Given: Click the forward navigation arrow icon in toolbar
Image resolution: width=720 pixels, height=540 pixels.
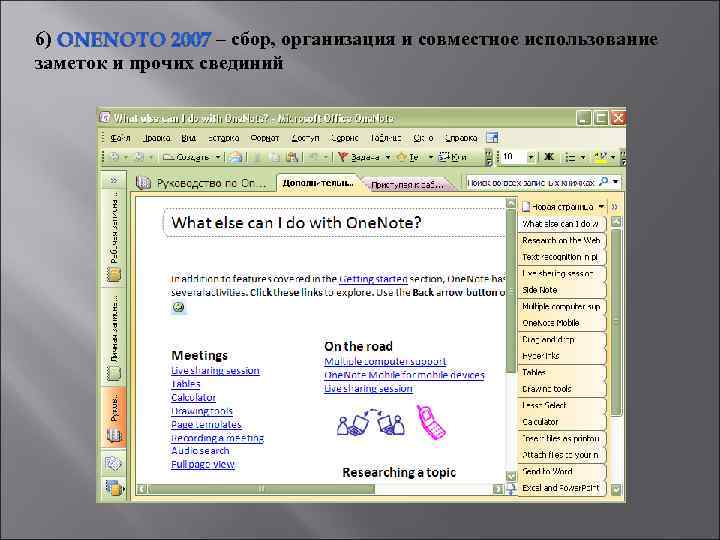Looking at the screenshot, I should [x=138, y=157].
